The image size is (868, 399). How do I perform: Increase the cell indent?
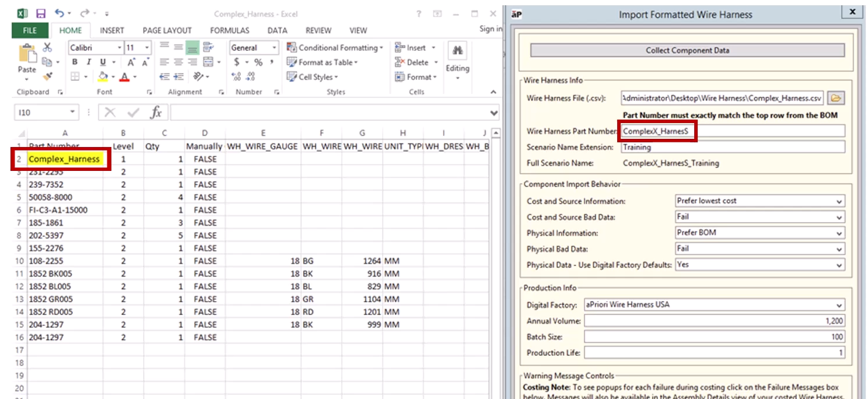pyautogui.click(x=178, y=77)
